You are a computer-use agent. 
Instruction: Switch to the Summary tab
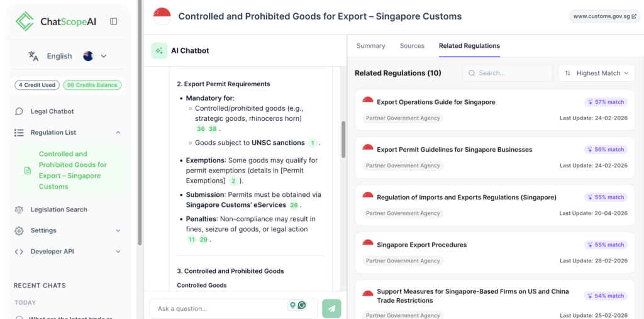(x=371, y=46)
